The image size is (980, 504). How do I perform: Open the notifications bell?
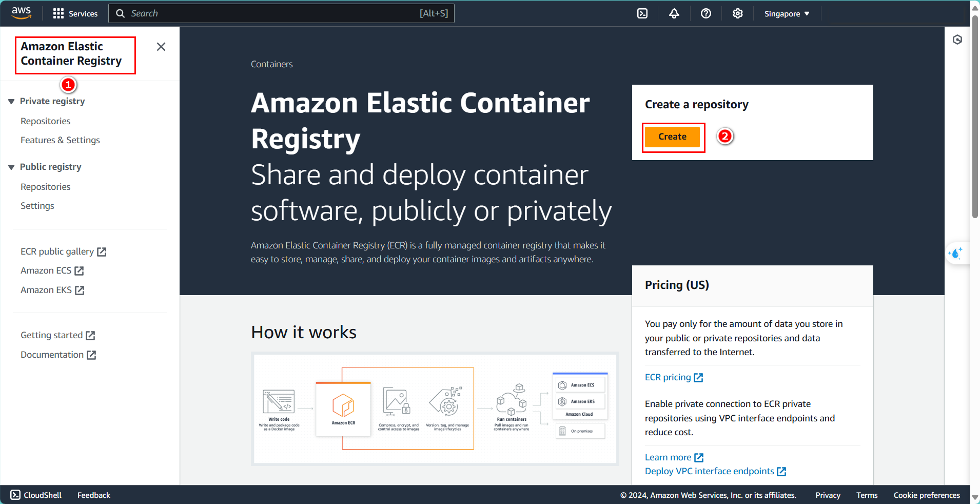pos(674,13)
